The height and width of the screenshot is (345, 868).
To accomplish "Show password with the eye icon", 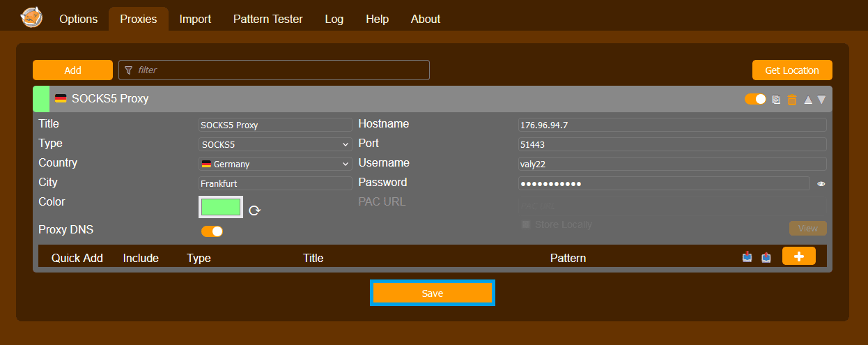I will click(821, 184).
